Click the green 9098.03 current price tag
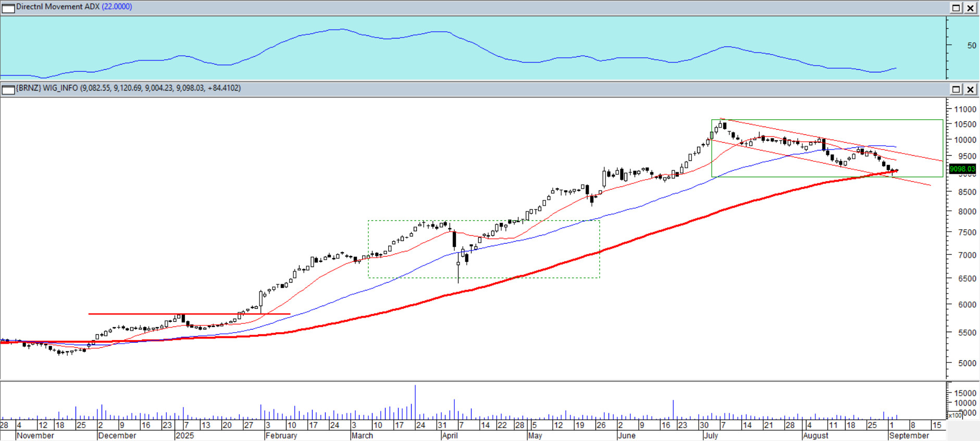This screenshot has height=441, width=980. click(x=962, y=169)
